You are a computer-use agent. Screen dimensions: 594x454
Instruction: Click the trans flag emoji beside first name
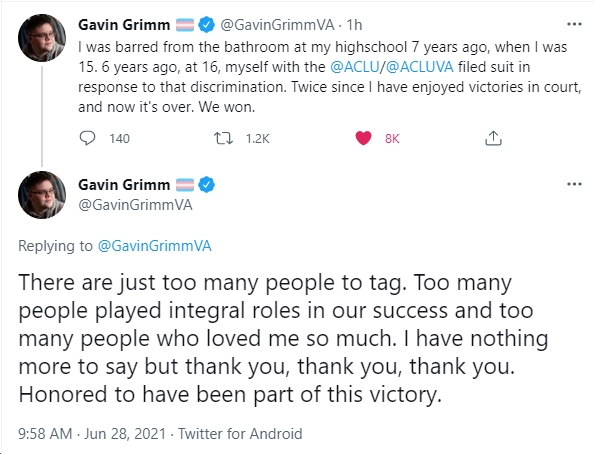(x=185, y=25)
